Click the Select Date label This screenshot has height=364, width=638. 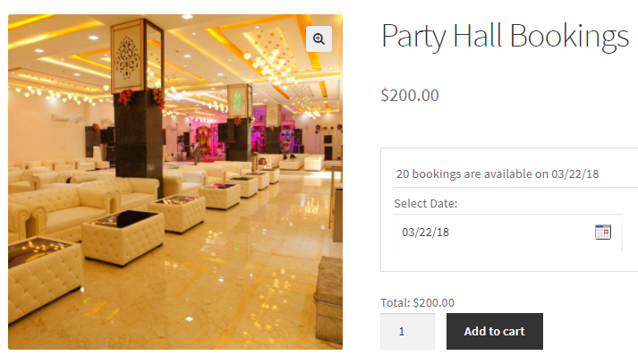pos(426,203)
